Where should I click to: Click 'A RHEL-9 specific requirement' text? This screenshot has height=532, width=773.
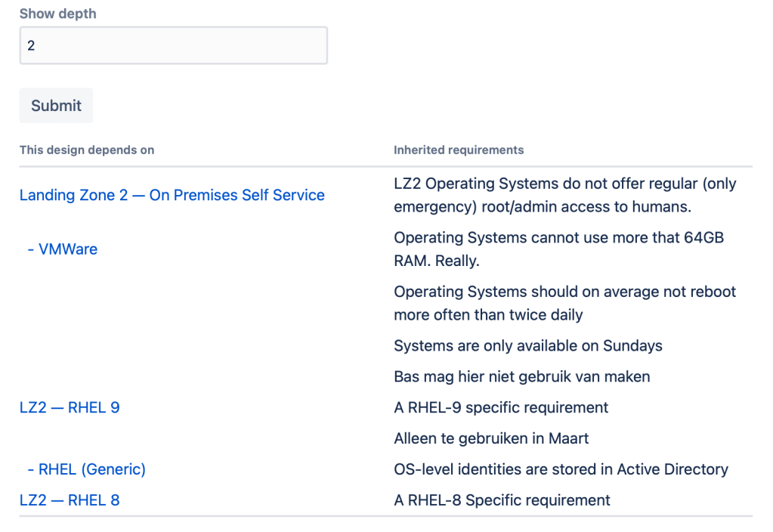pyautogui.click(x=501, y=407)
